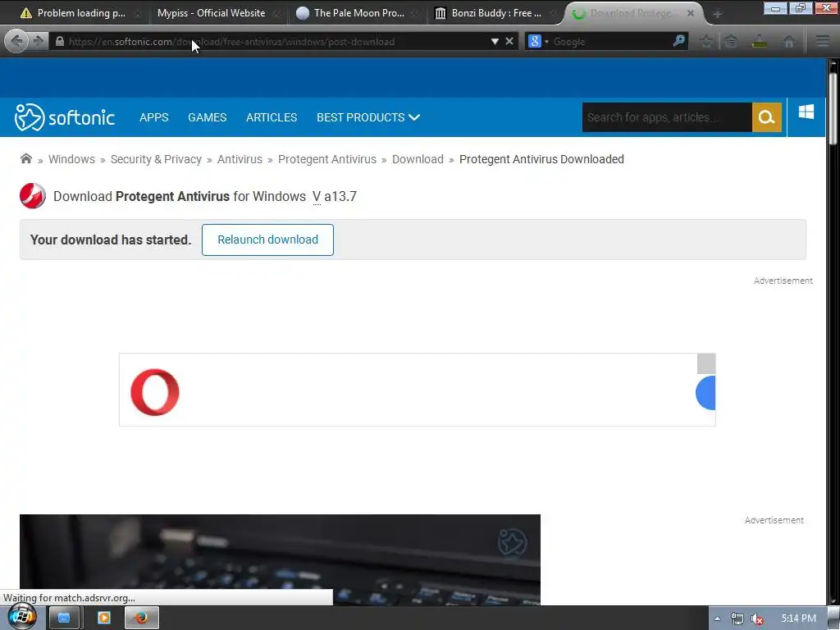This screenshot has width=840, height=630.
Task: Open the Protegent Antivirus breadcrumb link
Action: click(326, 159)
